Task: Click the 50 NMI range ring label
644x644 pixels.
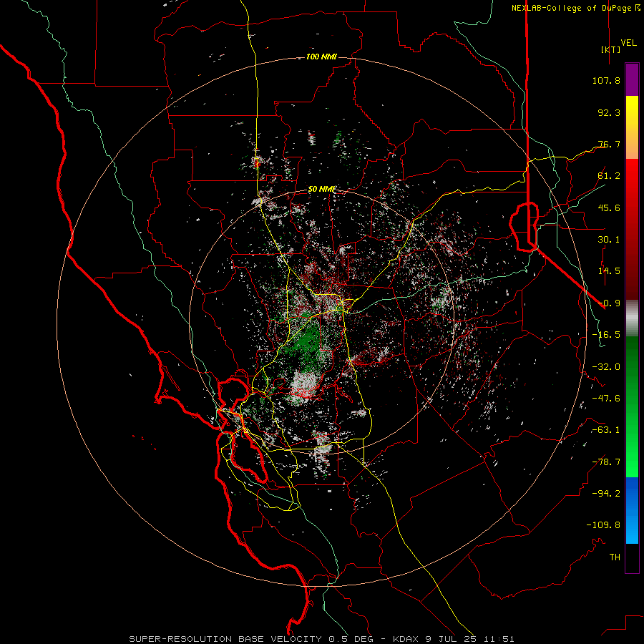Action: point(321,190)
